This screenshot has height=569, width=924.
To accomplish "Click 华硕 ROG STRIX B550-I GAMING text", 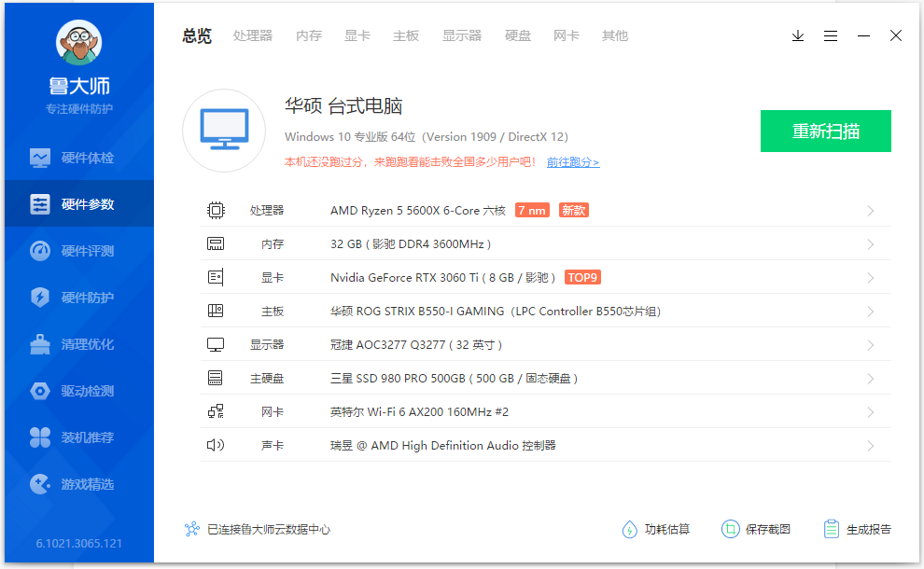I will click(495, 311).
